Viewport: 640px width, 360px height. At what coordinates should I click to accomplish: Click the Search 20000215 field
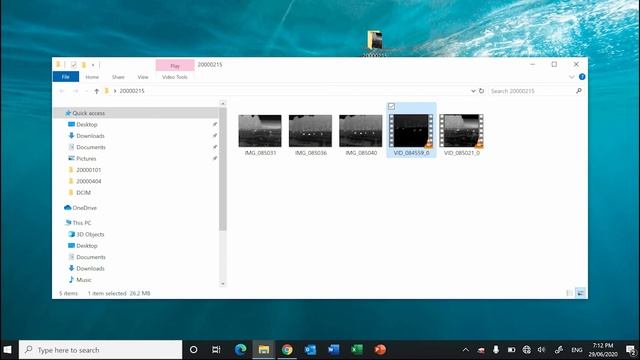[x=531, y=91]
